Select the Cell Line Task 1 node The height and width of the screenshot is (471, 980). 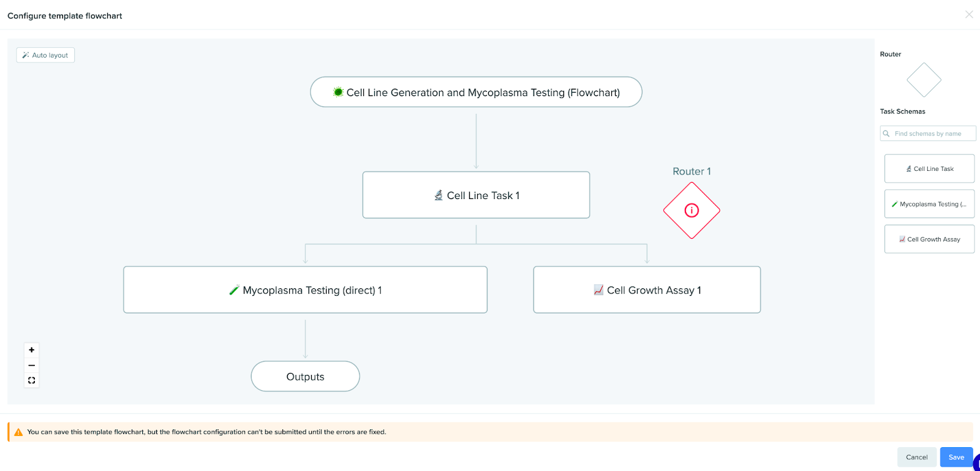pyautogui.click(x=476, y=195)
